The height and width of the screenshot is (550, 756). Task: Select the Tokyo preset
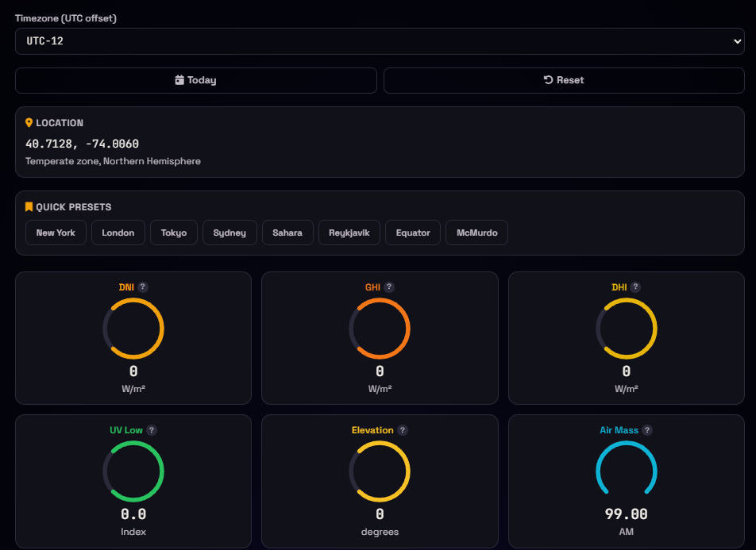(x=174, y=233)
